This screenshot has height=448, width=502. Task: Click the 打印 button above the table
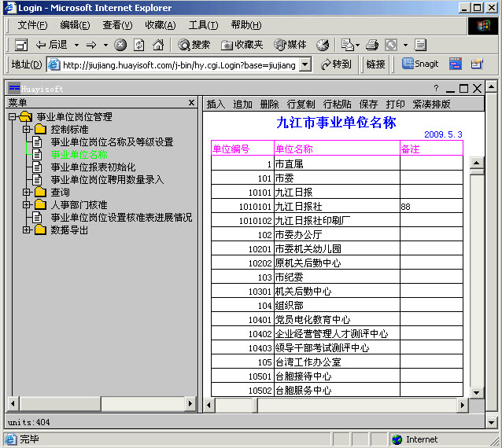396,104
